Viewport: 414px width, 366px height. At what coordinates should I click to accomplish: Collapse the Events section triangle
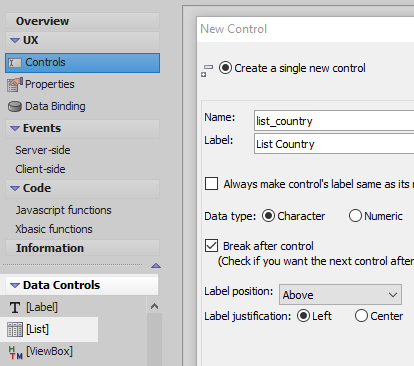pyautogui.click(x=15, y=129)
